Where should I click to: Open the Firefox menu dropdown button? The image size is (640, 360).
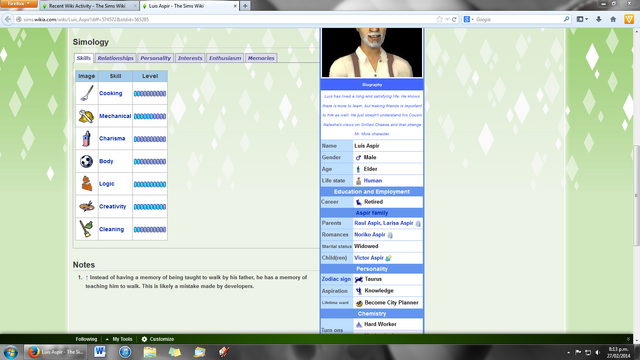point(18,4)
